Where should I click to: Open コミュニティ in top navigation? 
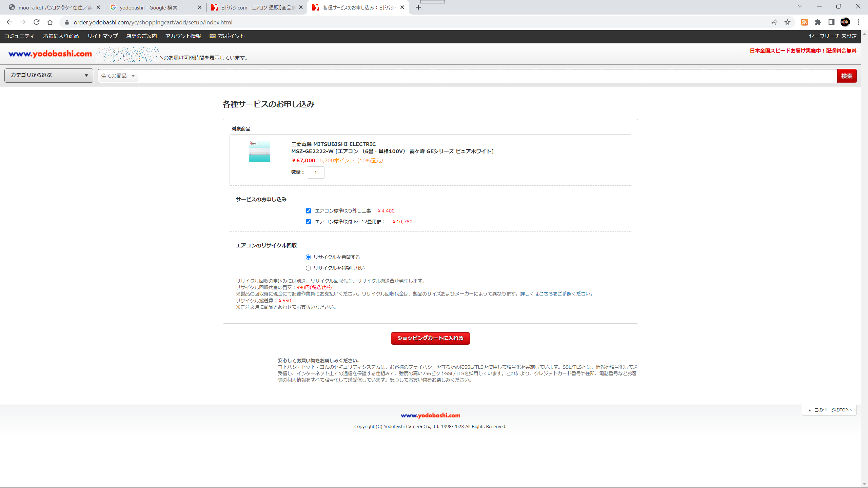[x=19, y=36]
